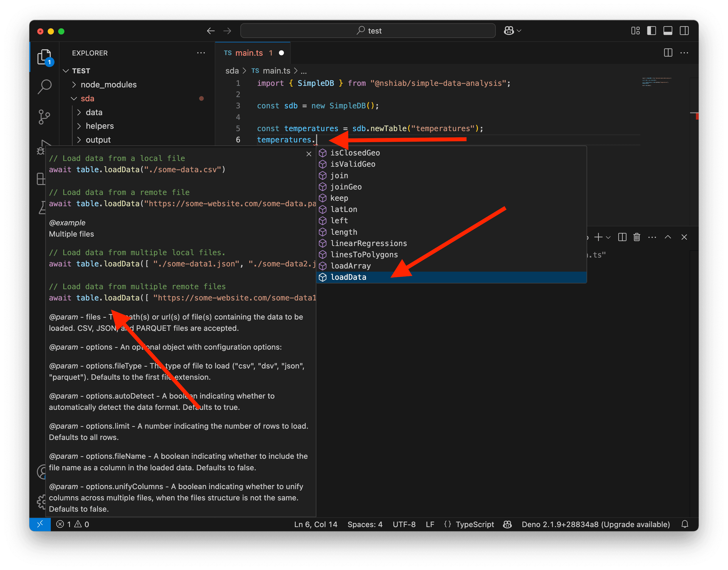Image resolution: width=728 pixels, height=570 pixels.
Task: Pick the keep suggestion
Action: click(x=451, y=198)
